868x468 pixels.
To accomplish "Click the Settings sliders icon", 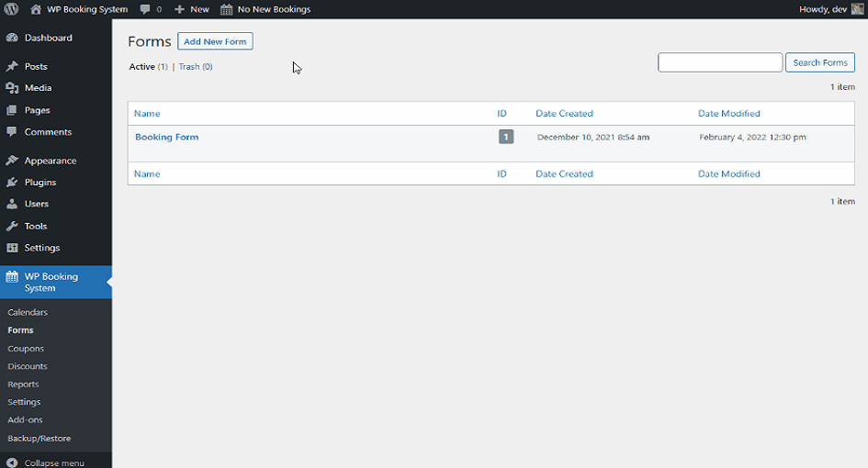I will tap(12, 248).
